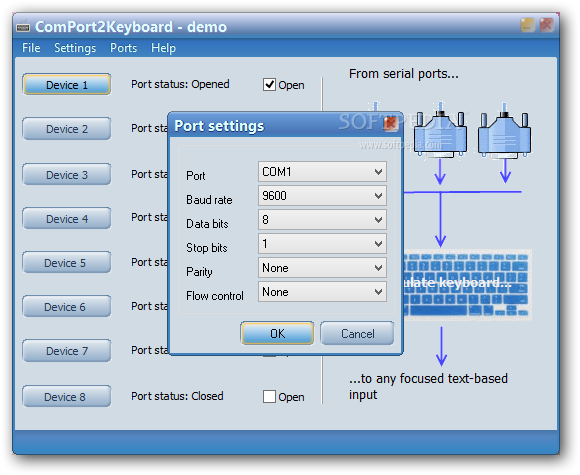This screenshot has width=580, height=475.
Task: Click the middle serial port connector image
Action: pos(440,130)
